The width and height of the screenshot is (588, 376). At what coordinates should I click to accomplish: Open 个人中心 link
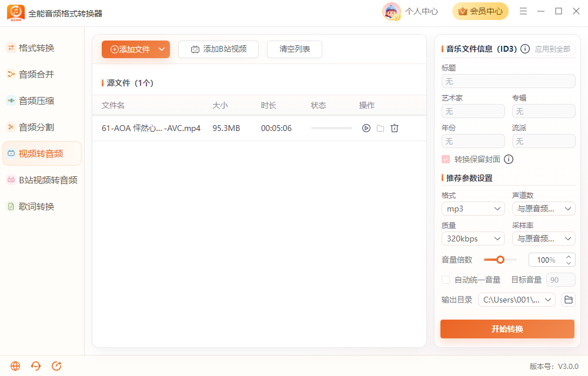click(x=422, y=11)
